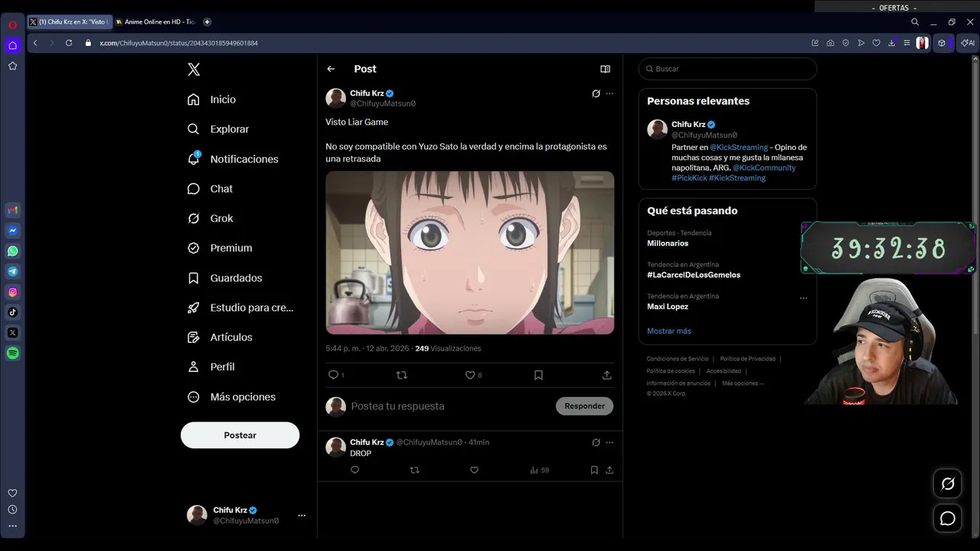The width and height of the screenshot is (980, 551).
Task: Click the browser back arrow
Action: click(x=35, y=43)
